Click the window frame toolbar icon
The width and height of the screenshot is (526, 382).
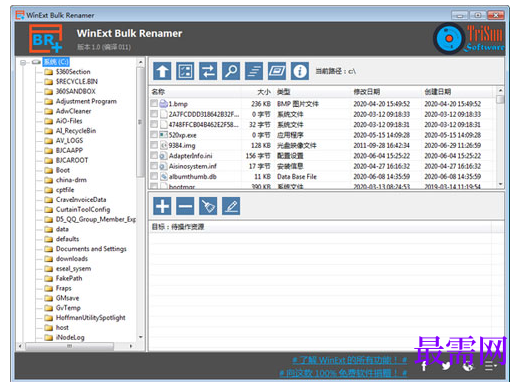pyautogui.click(x=277, y=71)
